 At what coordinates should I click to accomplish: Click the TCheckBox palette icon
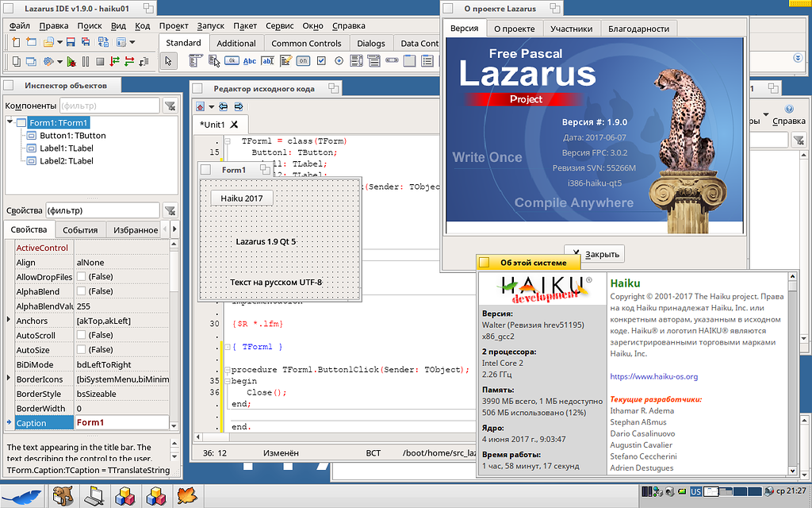[320, 60]
